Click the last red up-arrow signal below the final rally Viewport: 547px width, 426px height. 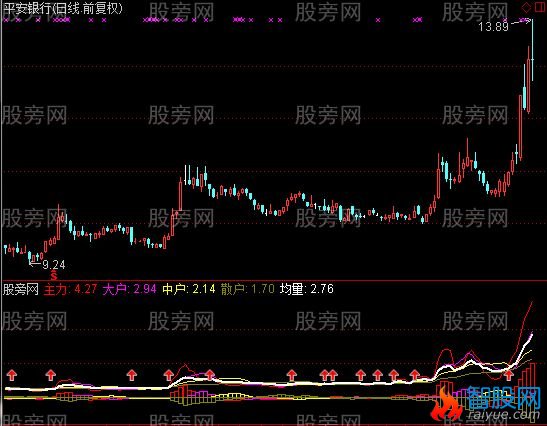point(509,375)
